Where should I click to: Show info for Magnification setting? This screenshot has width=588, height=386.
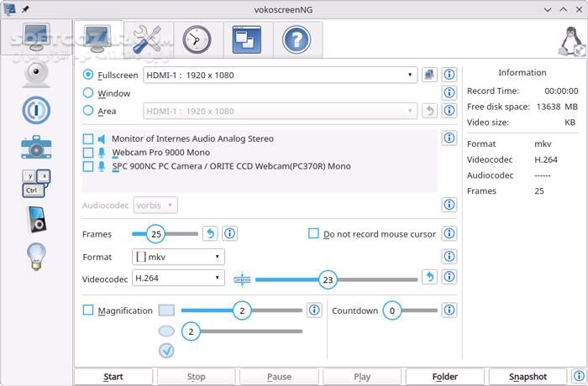[314, 310]
